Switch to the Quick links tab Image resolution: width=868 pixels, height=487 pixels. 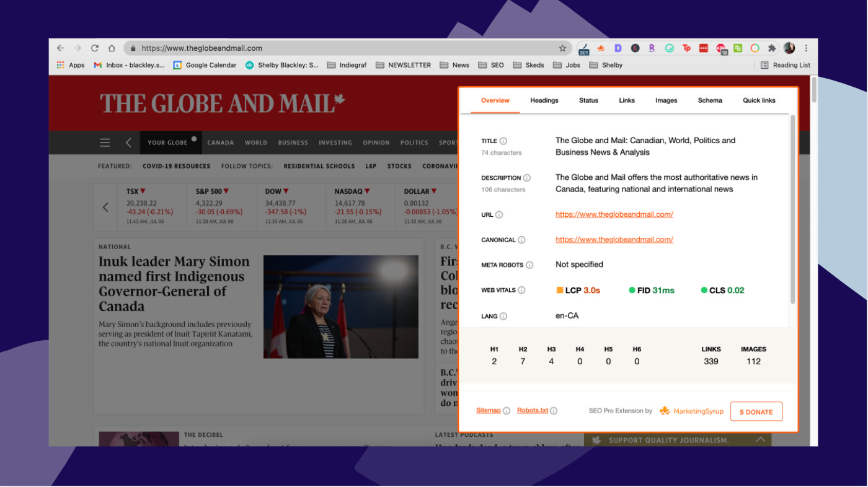pyautogui.click(x=759, y=100)
